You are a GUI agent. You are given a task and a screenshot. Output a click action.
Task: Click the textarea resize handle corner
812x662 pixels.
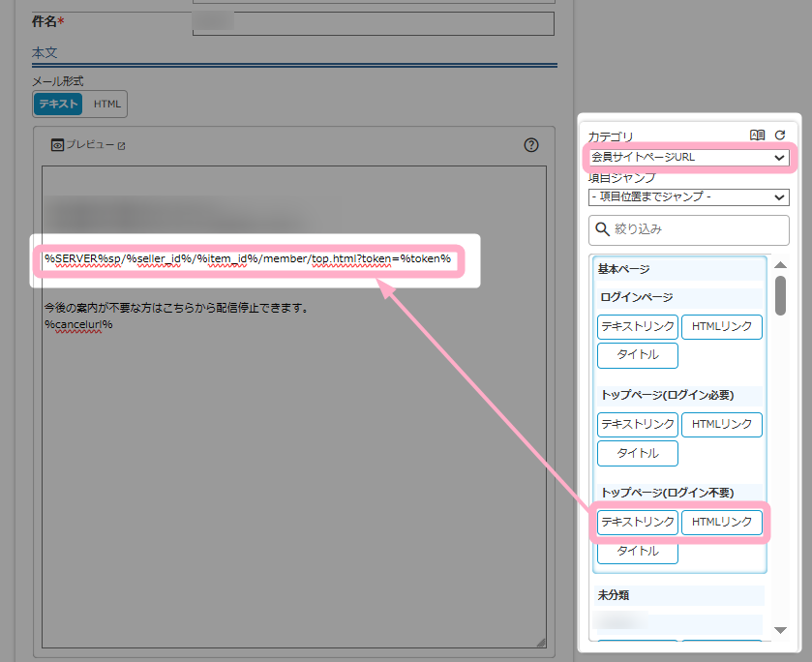[x=541, y=643]
